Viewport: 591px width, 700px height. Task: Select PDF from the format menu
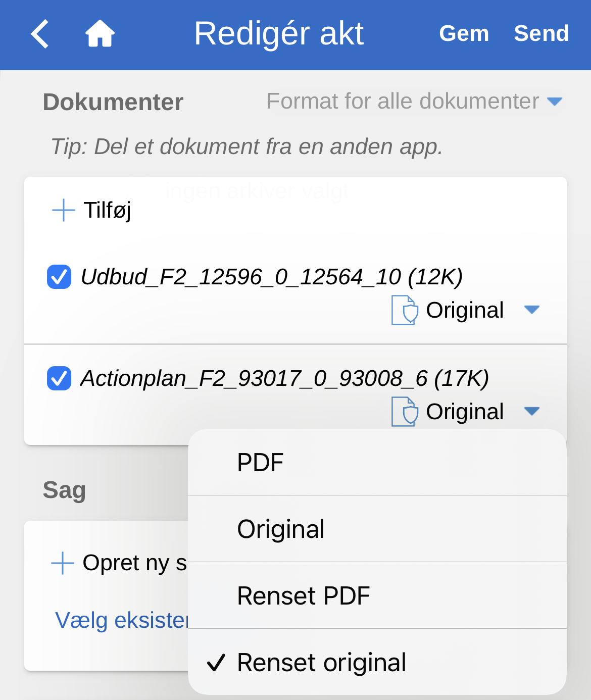(x=261, y=463)
